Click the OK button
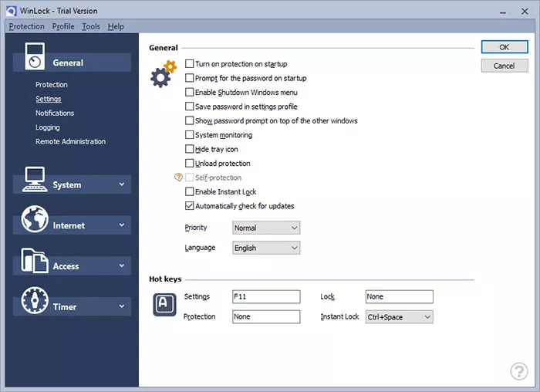This screenshot has width=540, height=392. [x=505, y=47]
